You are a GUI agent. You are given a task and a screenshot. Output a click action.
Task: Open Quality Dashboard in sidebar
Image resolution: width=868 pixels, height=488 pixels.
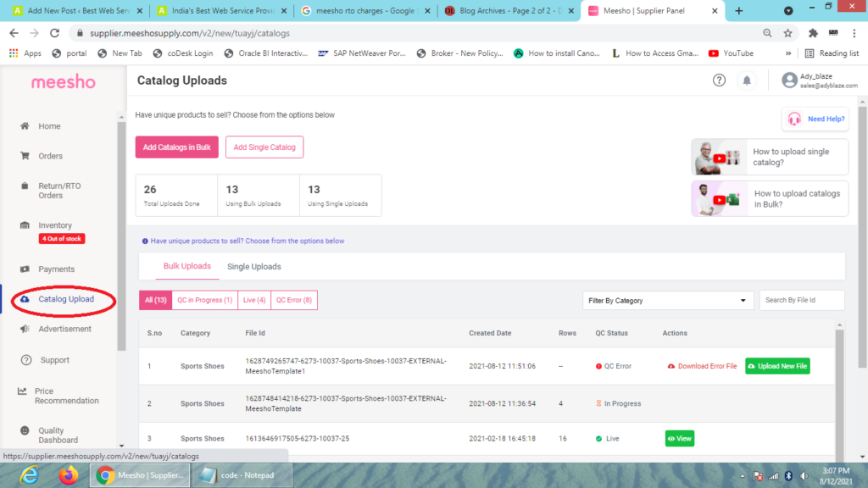(x=58, y=435)
